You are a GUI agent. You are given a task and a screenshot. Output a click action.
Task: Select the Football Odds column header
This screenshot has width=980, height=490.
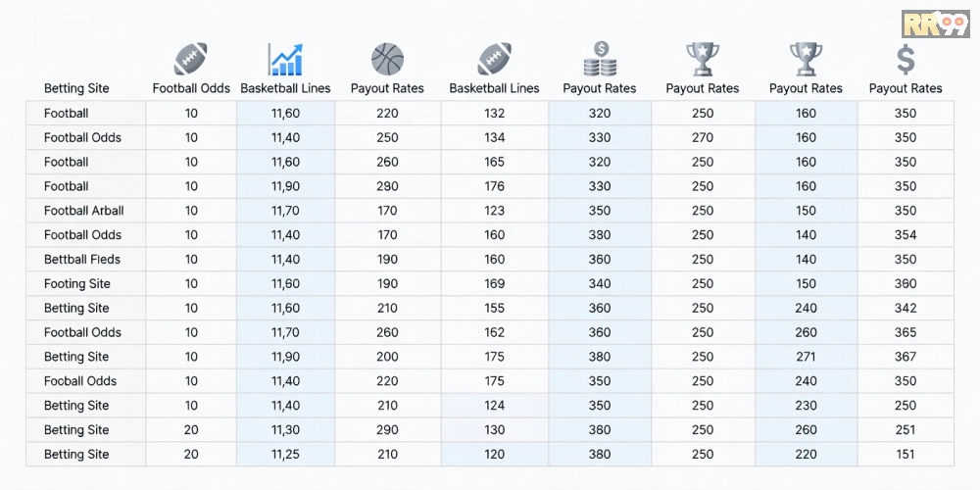pyautogui.click(x=191, y=89)
